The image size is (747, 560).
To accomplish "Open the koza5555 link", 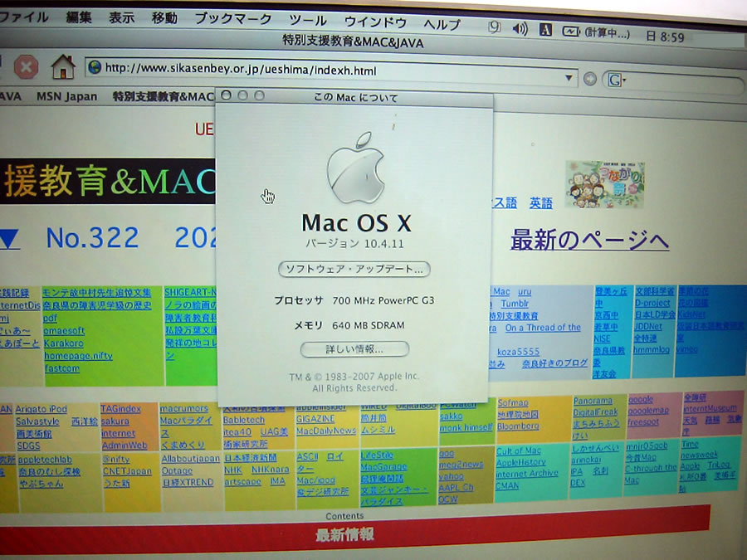I will pyautogui.click(x=518, y=352).
